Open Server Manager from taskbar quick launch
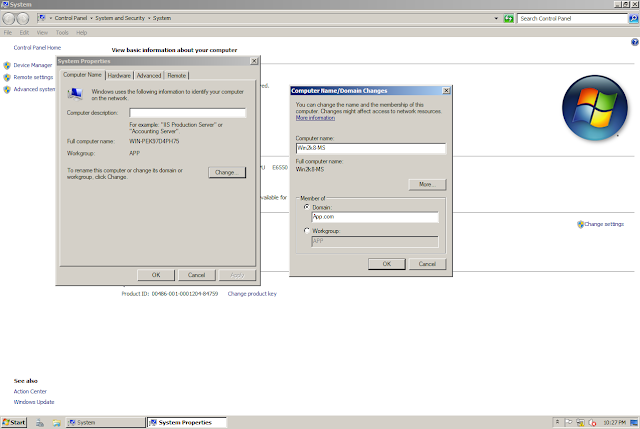The width and height of the screenshot is (640, 429). pyautogui.click(x=40, y=423)
